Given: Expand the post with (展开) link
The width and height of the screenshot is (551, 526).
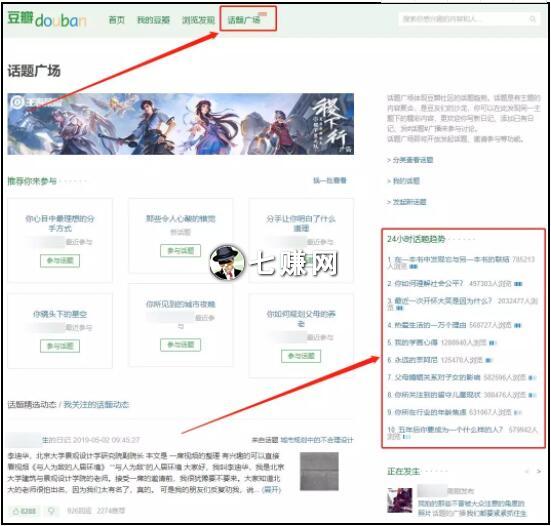Looking at the screenshot, I should click(x=271, y=489).
